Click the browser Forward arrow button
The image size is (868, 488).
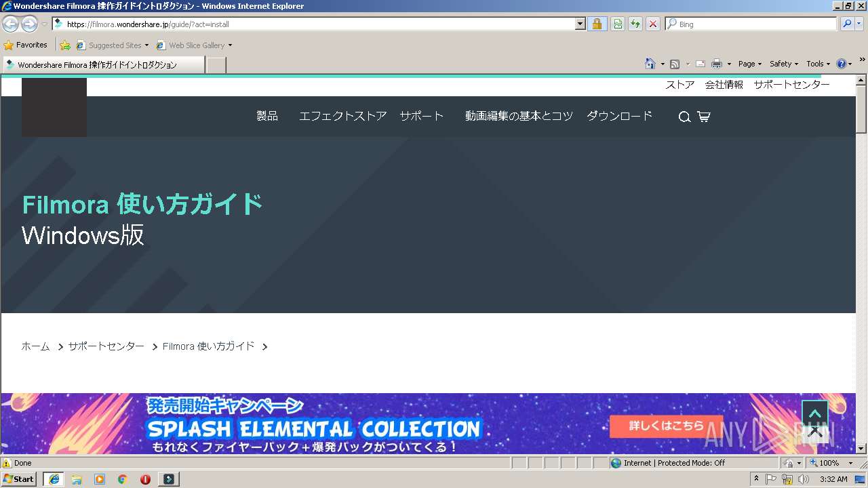(x=29, y=24)
